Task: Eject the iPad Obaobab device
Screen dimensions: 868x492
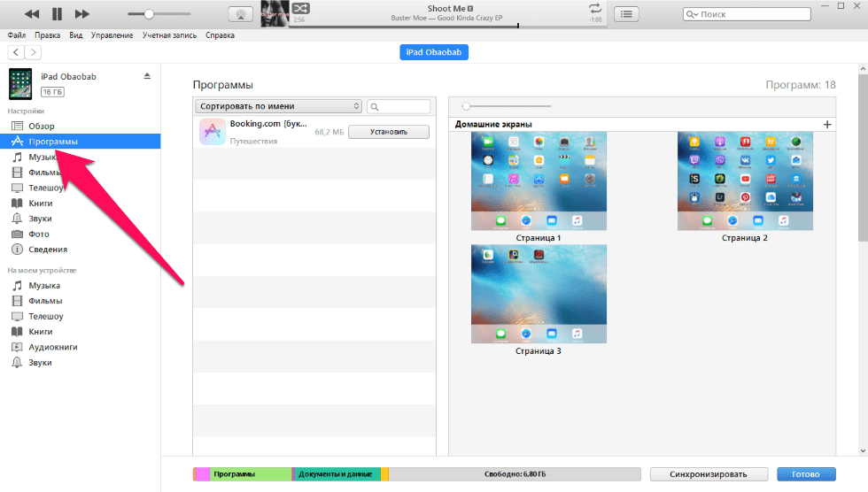Action: coord(148,77)
